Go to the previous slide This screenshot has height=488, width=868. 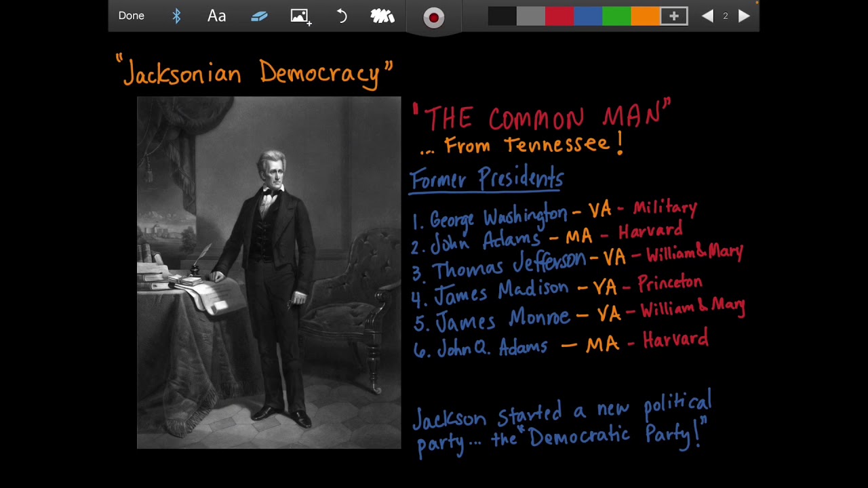point(707,16)
